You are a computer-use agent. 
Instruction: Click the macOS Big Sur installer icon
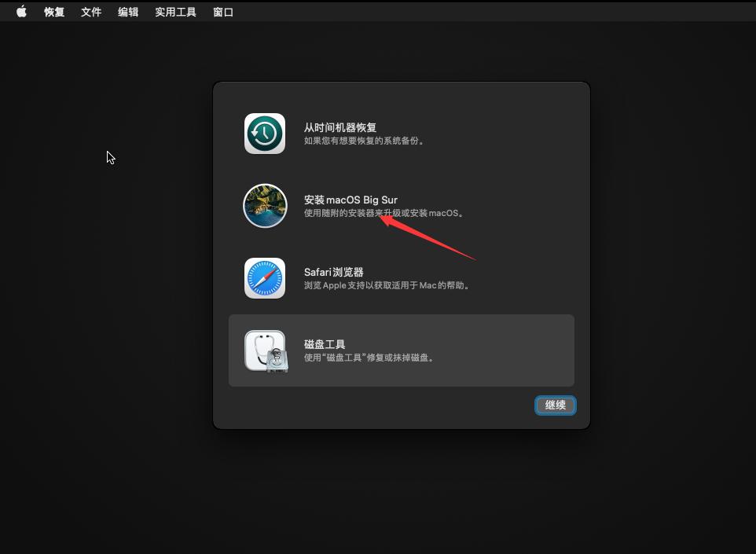pyautogui.click(x=265, y=206)
